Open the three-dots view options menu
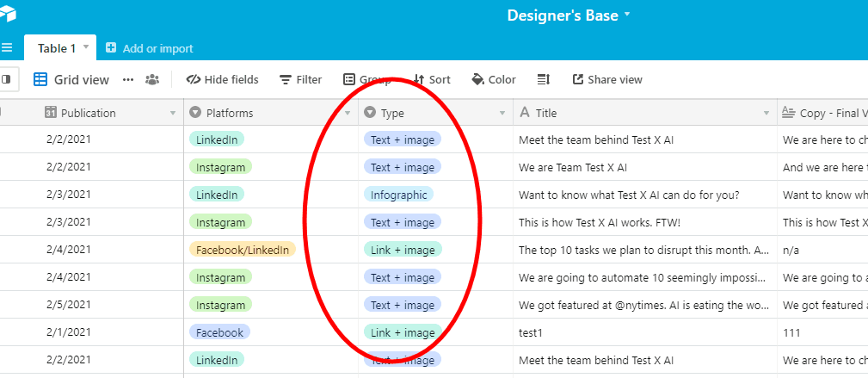The image size is (868, 378). click(x=128, y=79)
